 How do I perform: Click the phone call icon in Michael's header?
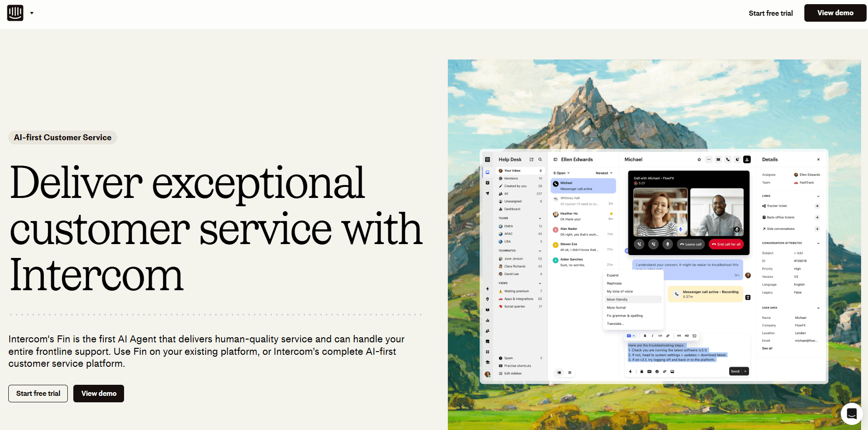tap(728, 160)
